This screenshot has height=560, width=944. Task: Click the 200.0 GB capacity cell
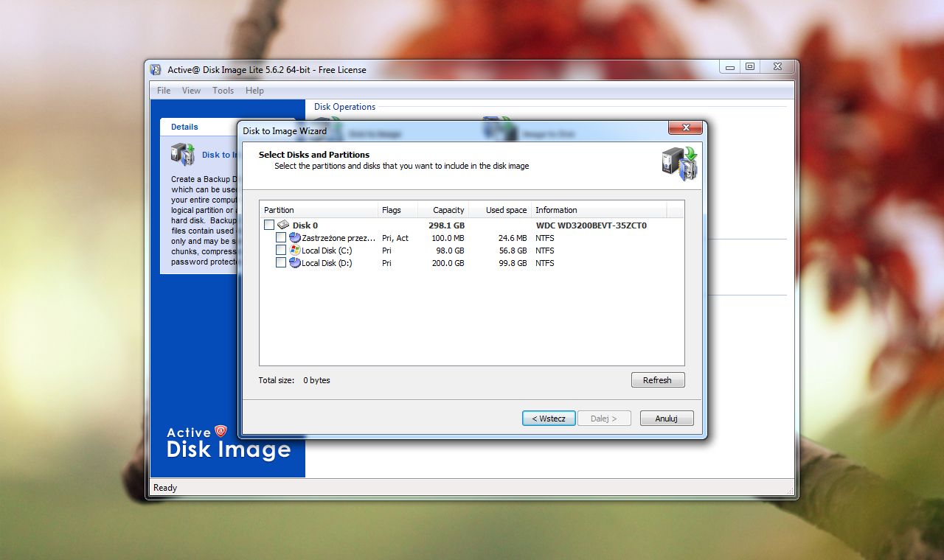[448, 263]
